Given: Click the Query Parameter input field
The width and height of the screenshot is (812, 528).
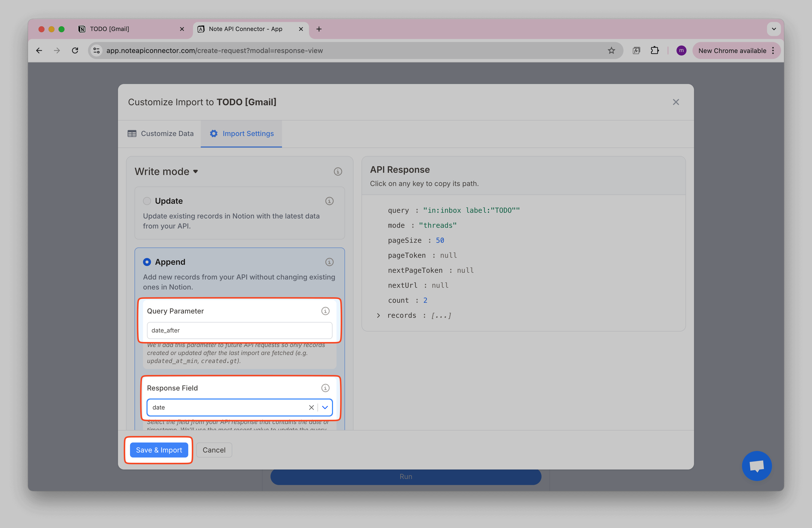Looking at the screenshot, I should click(x=239, y=330).
